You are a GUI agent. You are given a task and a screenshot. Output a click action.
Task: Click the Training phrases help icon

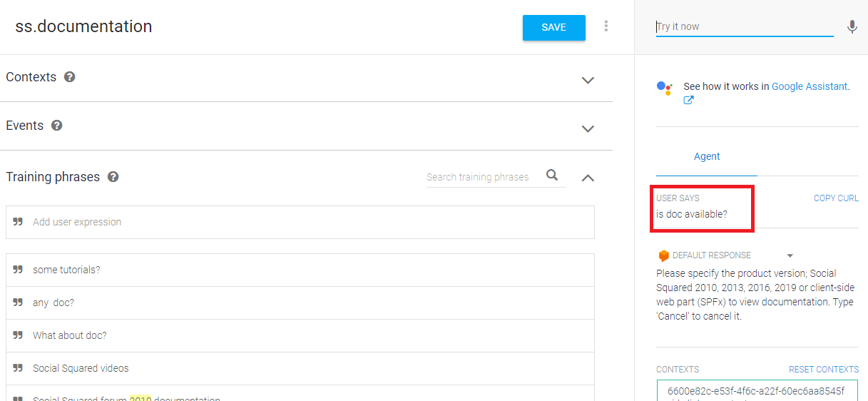coord(113,177)
